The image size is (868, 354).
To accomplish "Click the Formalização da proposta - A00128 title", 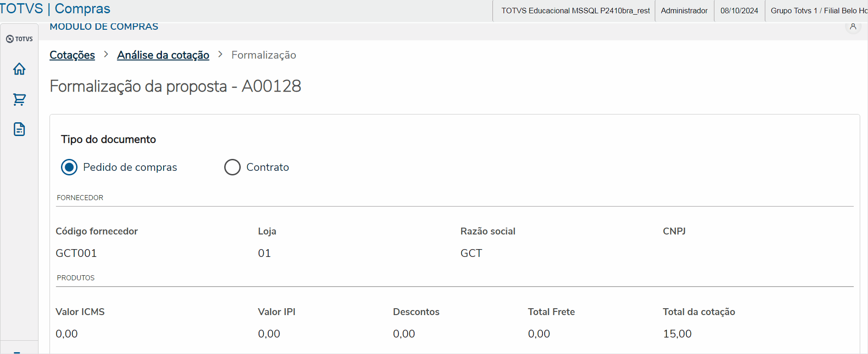I will pyautogui.click(x=176, y=86).
